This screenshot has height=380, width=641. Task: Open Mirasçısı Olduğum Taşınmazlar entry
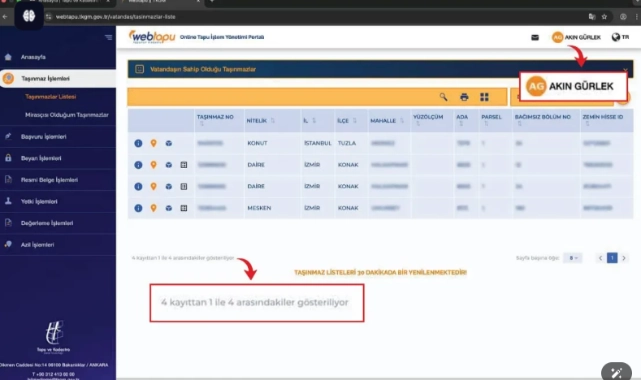pos(67,115)
